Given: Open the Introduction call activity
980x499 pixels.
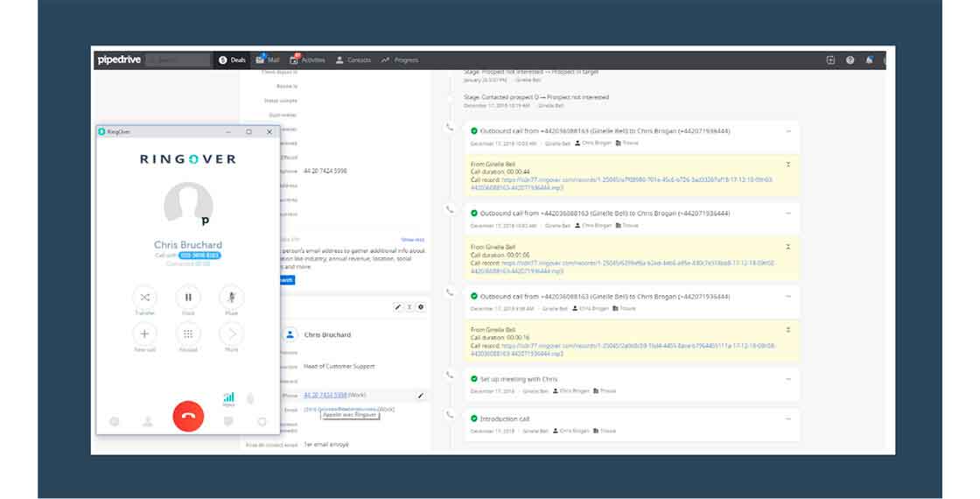Looking at the screenshot, I should point(504,418).
